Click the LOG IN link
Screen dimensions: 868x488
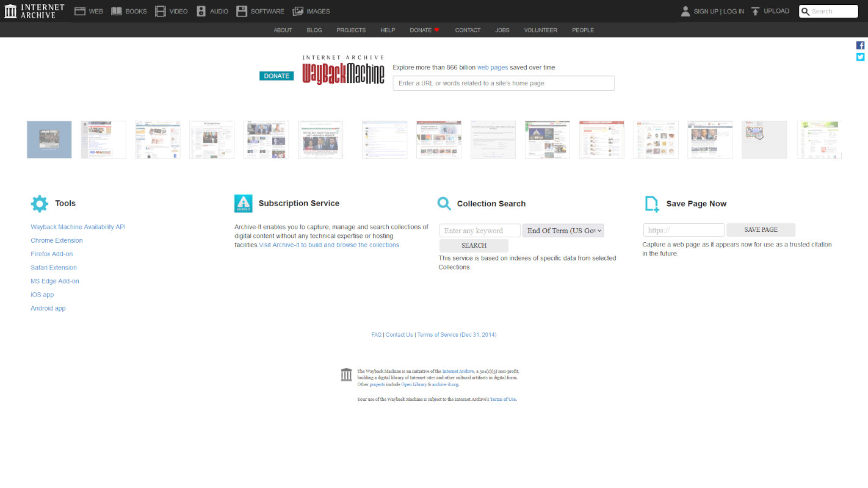pyautogui.click(x=734, y=12)
